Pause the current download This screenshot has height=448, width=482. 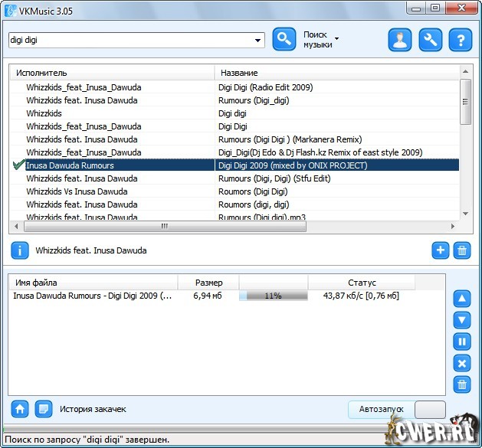[x=462, y=342]
